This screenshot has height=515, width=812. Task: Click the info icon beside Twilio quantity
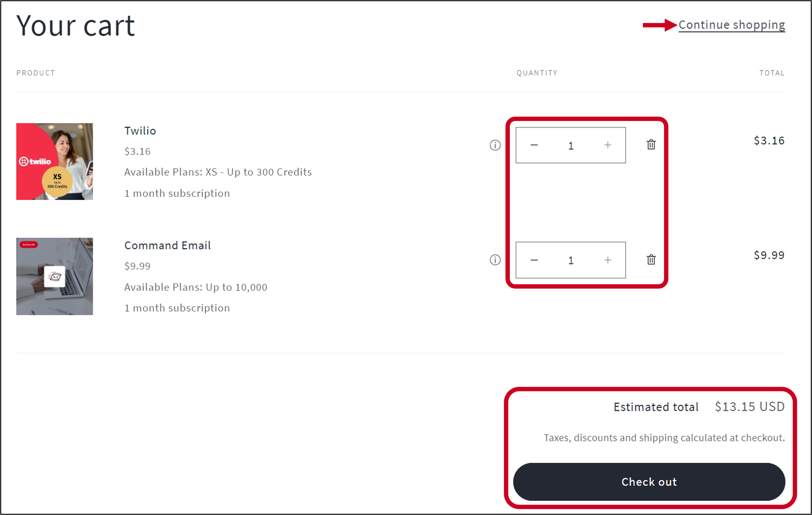point(495,145)
